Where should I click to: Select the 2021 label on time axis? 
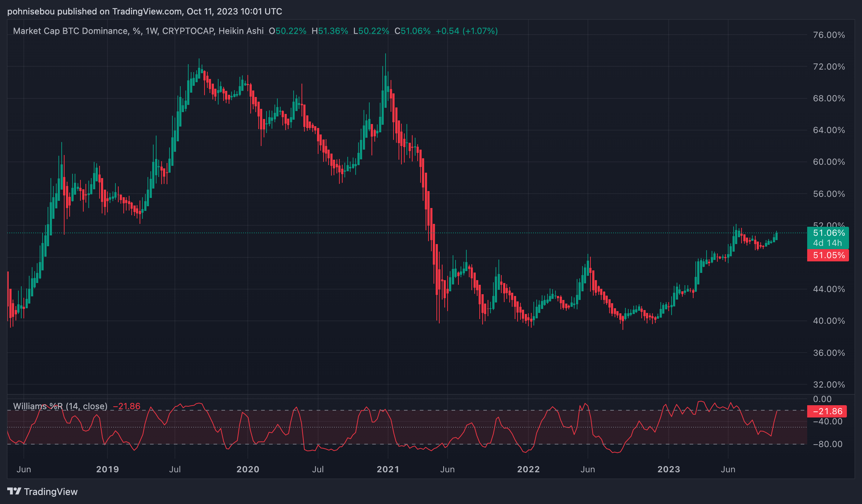pyautogui.click(x=388, y=469)
